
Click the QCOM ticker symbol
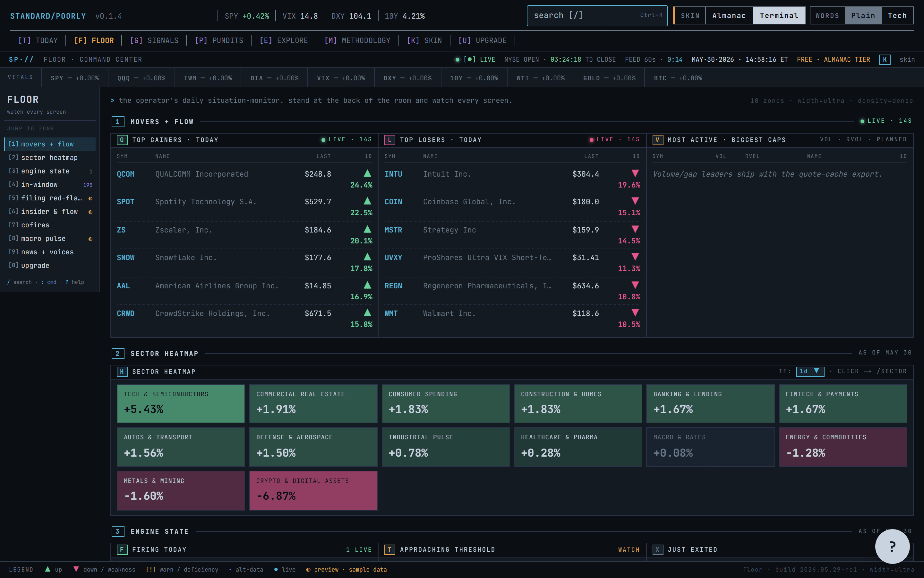(x=126, y=174)
